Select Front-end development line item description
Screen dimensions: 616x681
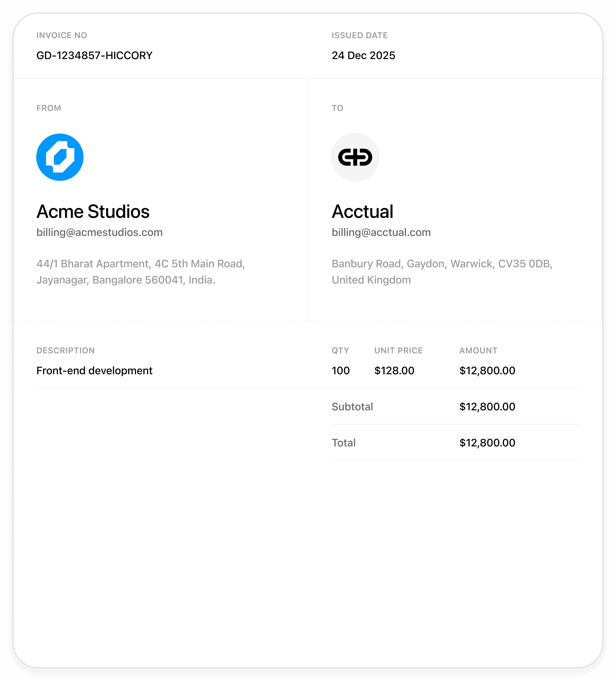coord(94,371)
